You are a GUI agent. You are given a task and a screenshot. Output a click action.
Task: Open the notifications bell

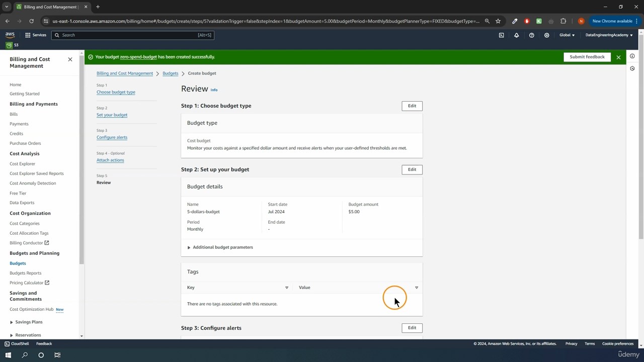point(516,35)
